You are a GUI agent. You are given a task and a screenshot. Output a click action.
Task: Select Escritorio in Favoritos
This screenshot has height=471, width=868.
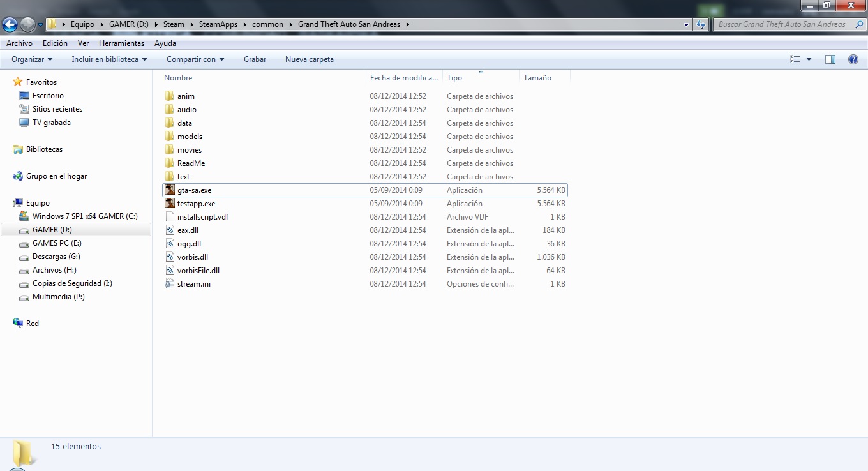coord(48,96)
